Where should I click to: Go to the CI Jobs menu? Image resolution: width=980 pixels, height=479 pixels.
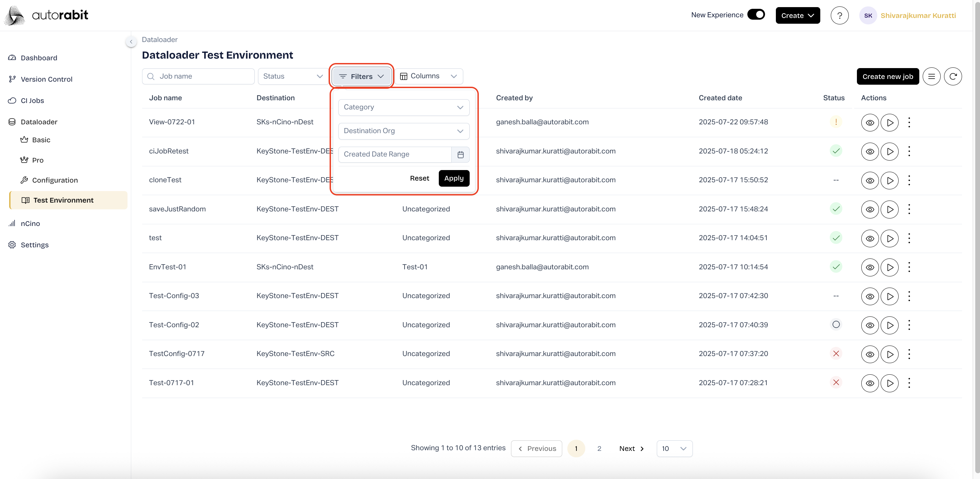(x=32, y=100)
